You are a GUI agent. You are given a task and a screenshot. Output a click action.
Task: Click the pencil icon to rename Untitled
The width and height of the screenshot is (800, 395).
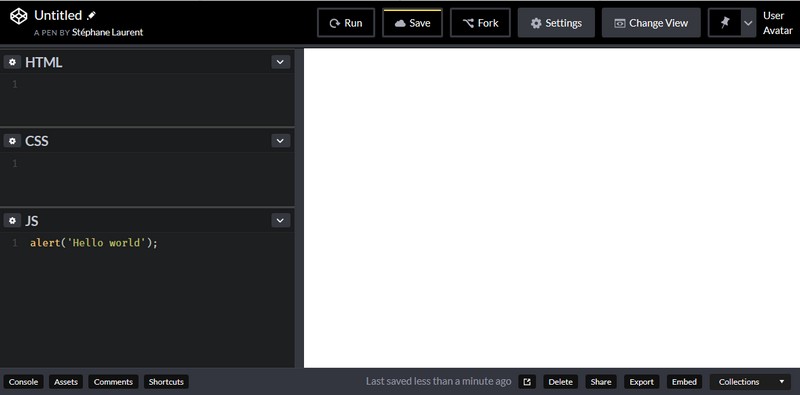tap(91, 16)
